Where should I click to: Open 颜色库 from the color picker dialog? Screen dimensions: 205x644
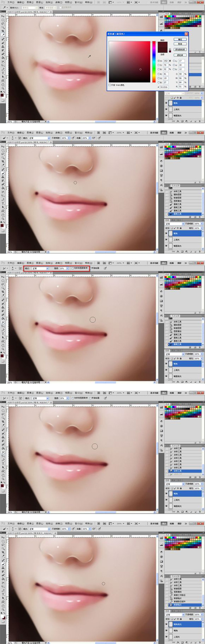180,55
